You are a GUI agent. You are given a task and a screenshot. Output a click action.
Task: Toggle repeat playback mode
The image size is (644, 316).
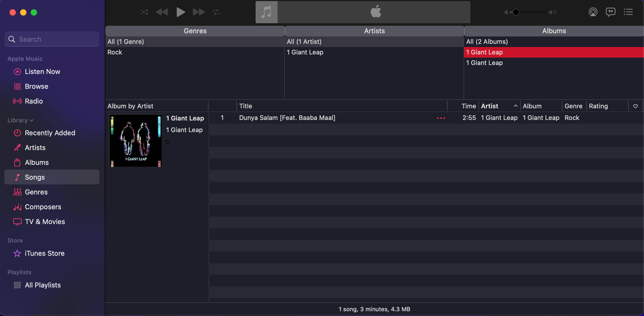(216, 12)
